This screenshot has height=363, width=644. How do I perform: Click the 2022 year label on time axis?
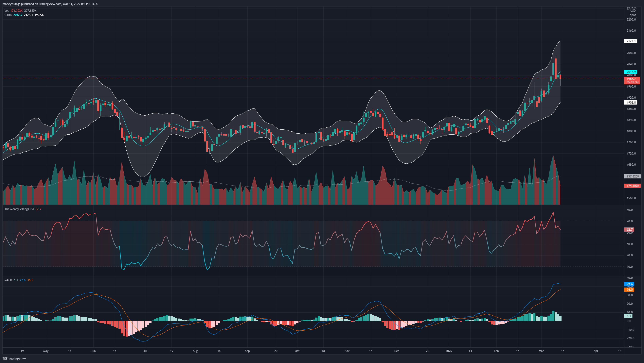click(449, 351)
